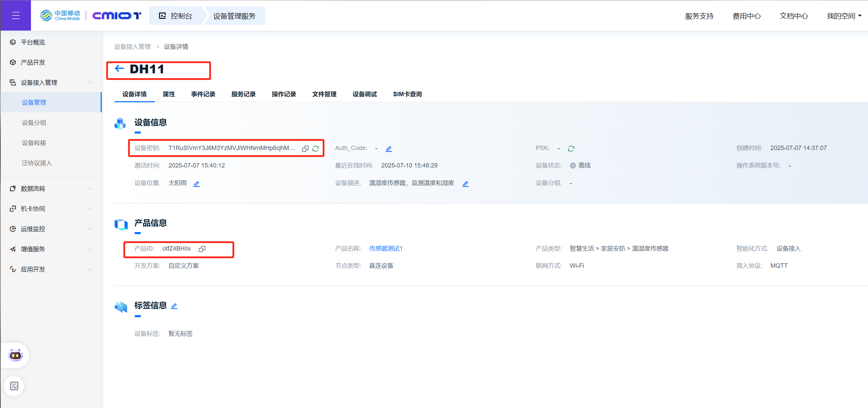Viewport: 868px width, 408px height.
Task: Edit the tag information (标签信息)
Action: point(174,306)
